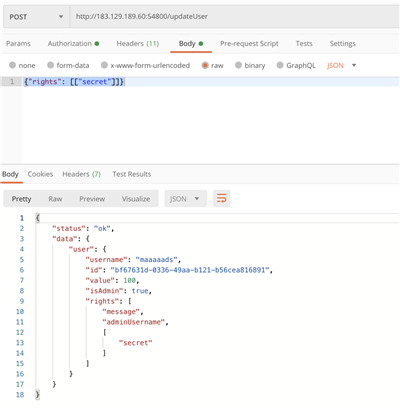The height and width of the screenshot is (409, 400).
Task: Open the request Headers (11) tab
Action: point(138,44)
